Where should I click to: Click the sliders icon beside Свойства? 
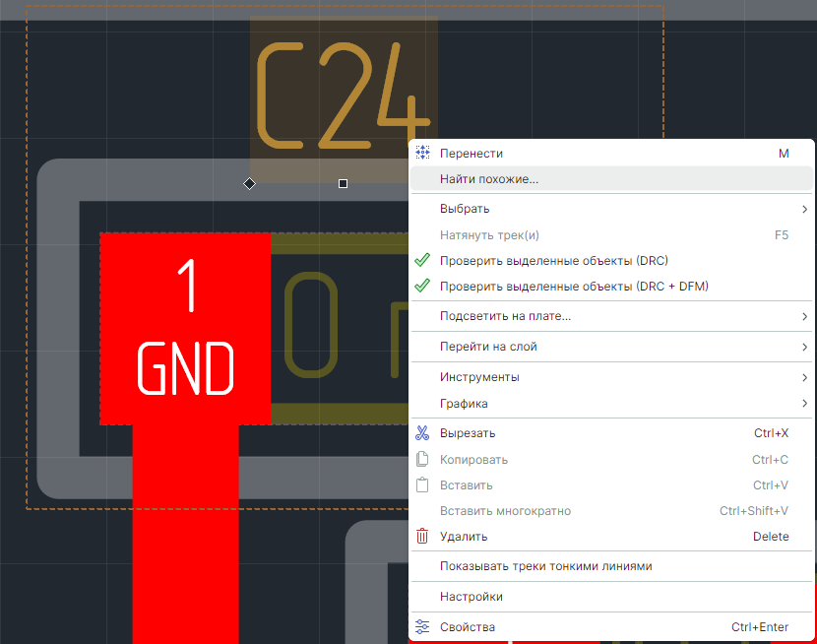[x=422, y=627]
